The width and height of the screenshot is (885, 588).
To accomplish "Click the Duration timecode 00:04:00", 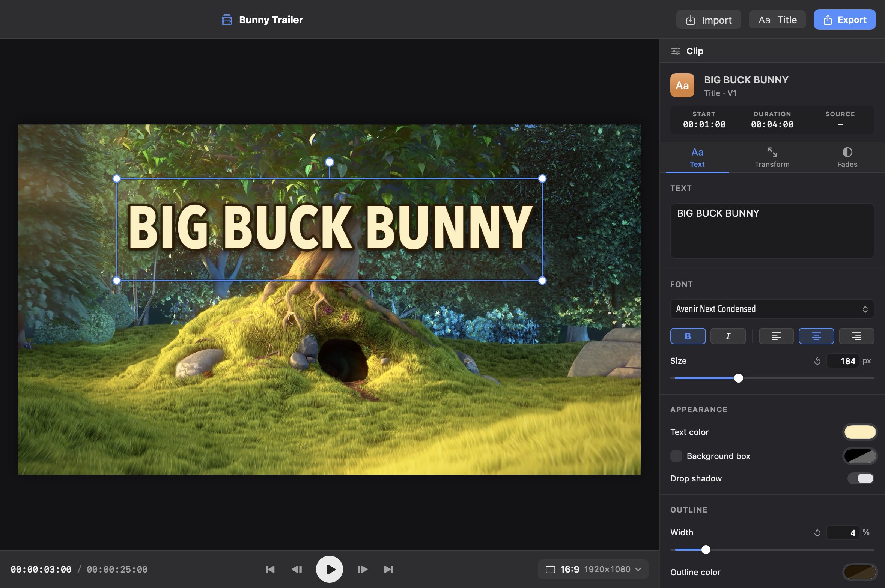I will [x=772, y=124].
